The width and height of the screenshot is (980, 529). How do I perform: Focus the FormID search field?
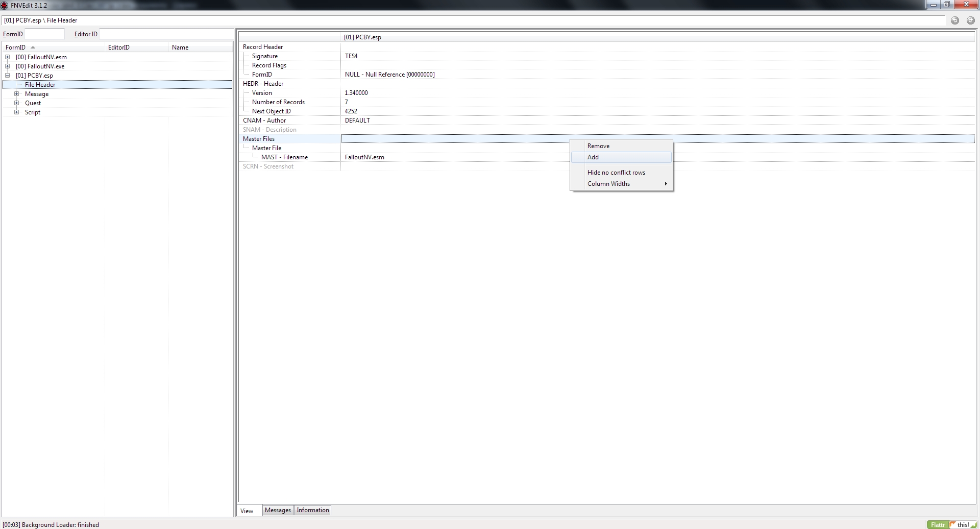[45, 34]
